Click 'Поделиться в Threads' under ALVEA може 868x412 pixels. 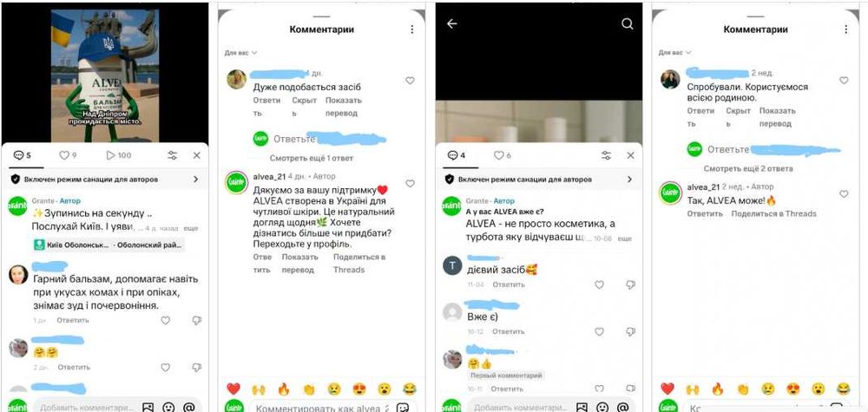774,213
